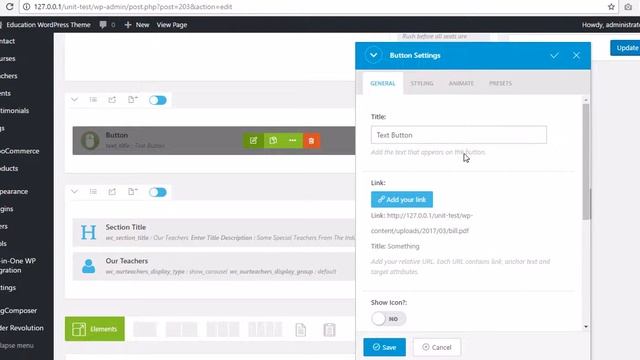Toggle the switch above Section Title row
Image resolution: width=640 pixels, height=360 pixels.
point(158,192)
